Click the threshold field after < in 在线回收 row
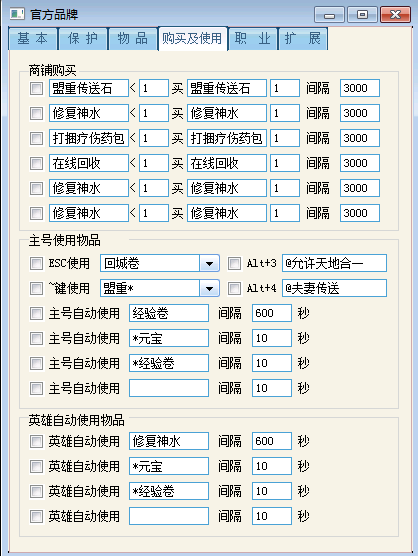 pos(154,163)
